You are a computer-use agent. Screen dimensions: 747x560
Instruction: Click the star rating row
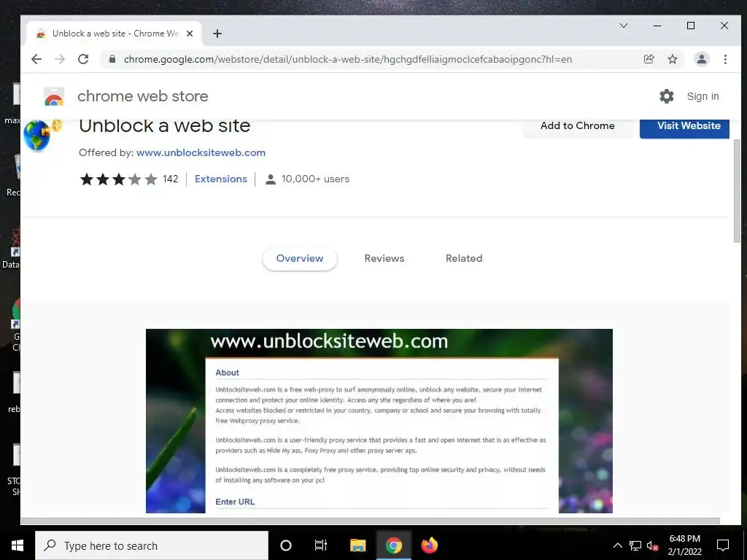(x=119, y=179)
